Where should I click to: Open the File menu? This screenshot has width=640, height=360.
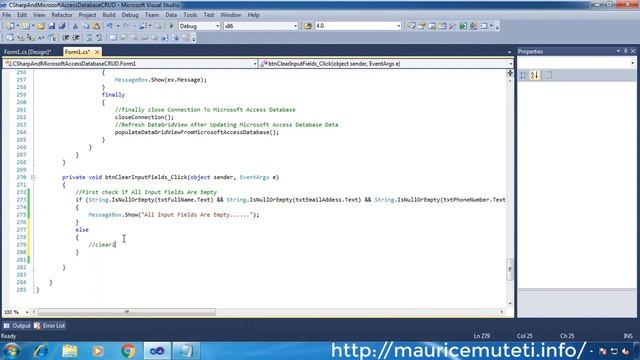coord(7,15)
